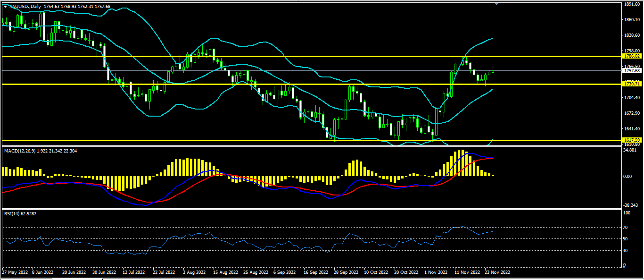Click the gray chart shift triangle marker

pyautogui.click(x=496, y=4)
